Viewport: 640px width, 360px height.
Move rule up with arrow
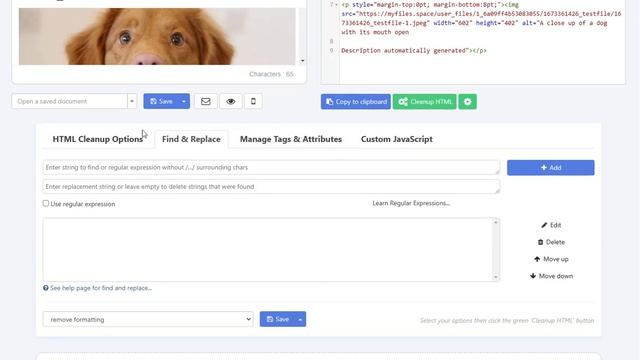click(551, 259)
